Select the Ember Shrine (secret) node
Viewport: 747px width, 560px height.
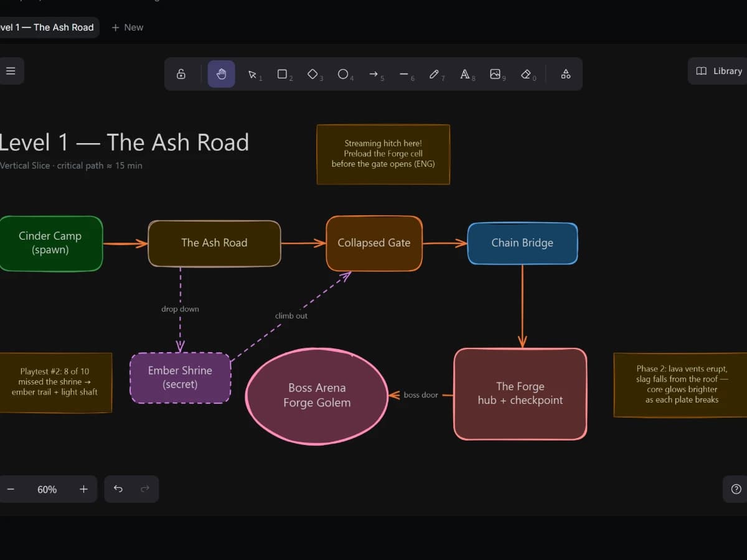[180, 378]
